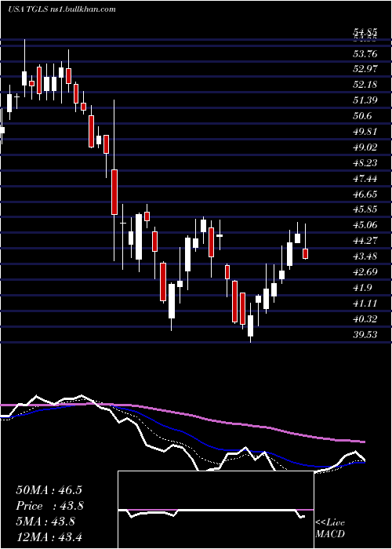Select the 40.32 price label
Viewport: 392px width, 549px height.
(x=365, y=319)
